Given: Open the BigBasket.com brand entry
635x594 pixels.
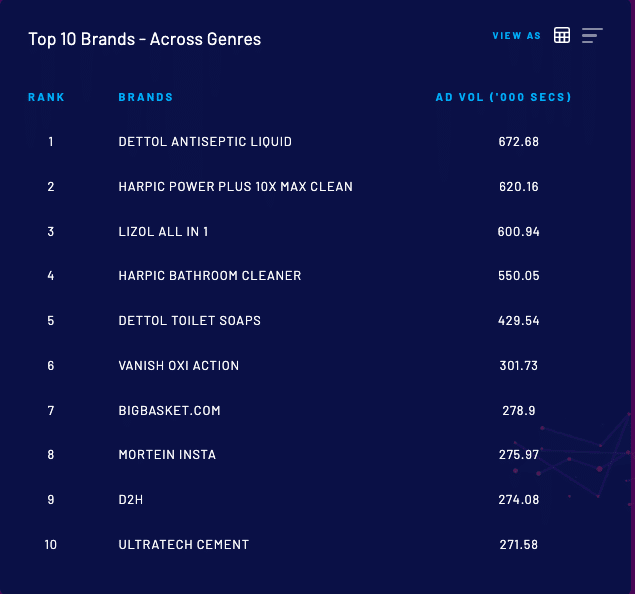Looking at the screenshot, I should click(169, 411).
